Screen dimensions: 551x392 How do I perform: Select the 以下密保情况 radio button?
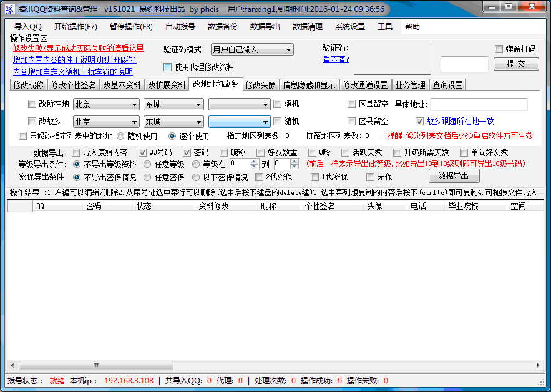pos(196,177)
